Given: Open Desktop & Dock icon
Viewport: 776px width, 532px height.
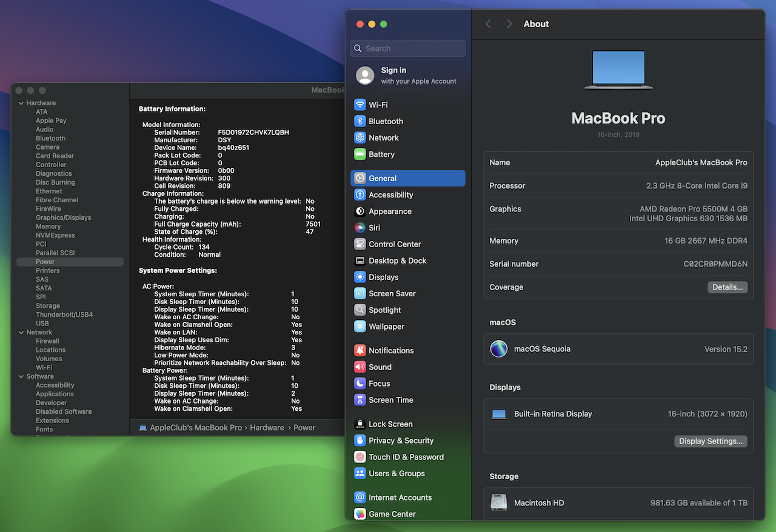Looking at the screenshot, I should click(360, 261).
